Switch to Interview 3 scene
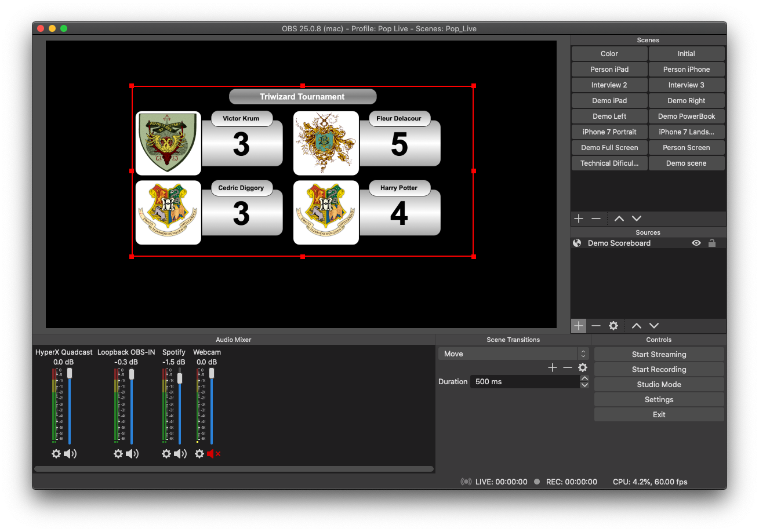 [687, 85]
